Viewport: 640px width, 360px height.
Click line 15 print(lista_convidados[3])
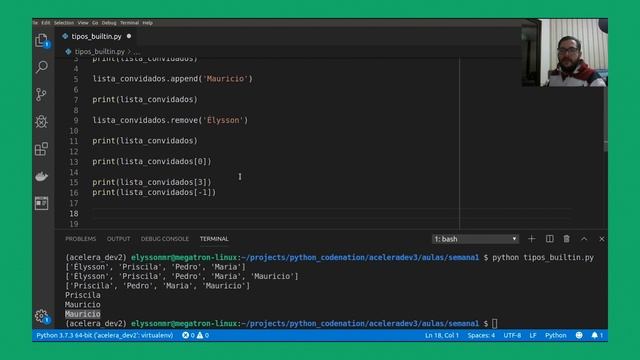click(x=152, y=182)
